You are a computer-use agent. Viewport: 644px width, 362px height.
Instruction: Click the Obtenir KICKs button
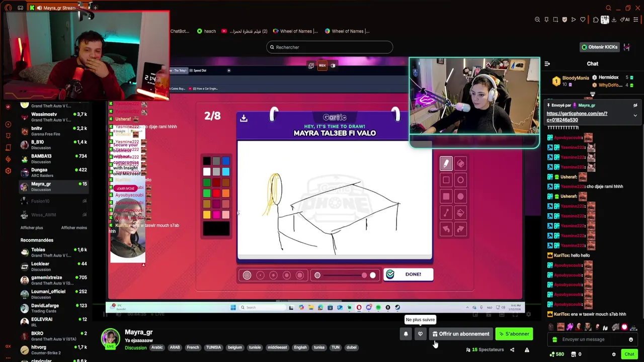(x=599, y=47)
